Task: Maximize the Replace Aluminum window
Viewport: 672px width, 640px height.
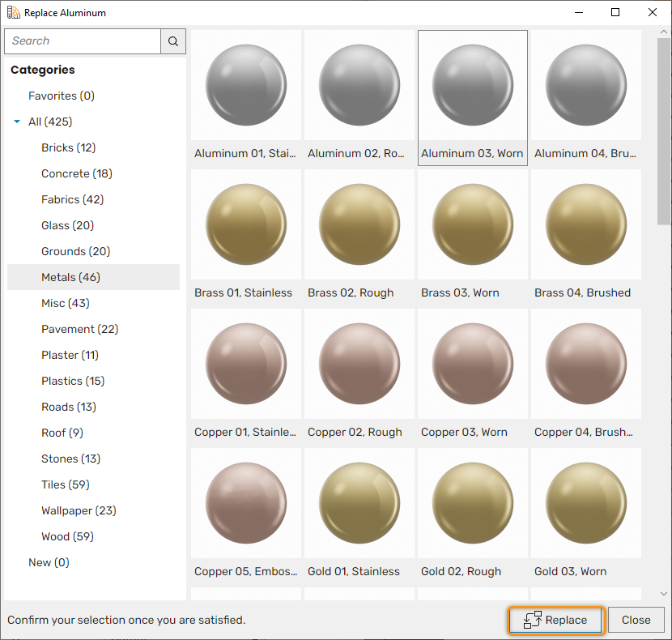Action: point(615,12)
